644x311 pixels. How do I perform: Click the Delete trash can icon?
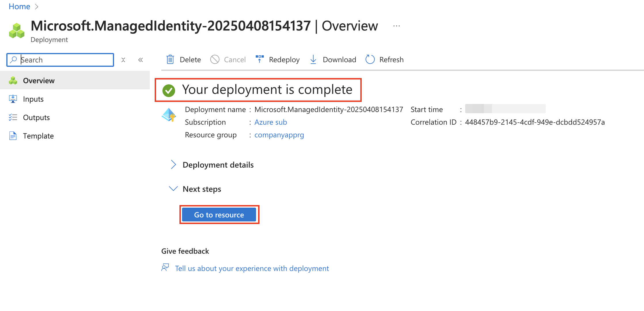pyautogui.click(x=170, y=60)
